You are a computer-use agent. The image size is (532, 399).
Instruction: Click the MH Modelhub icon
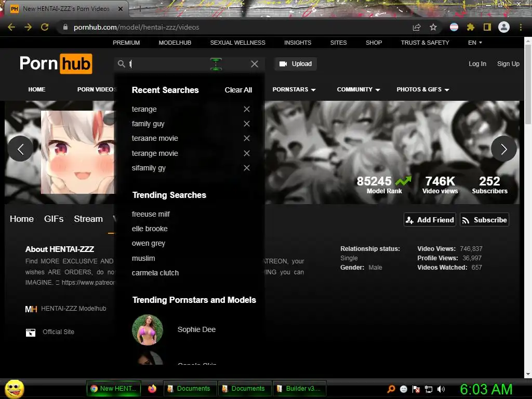(x=31, y=309)
